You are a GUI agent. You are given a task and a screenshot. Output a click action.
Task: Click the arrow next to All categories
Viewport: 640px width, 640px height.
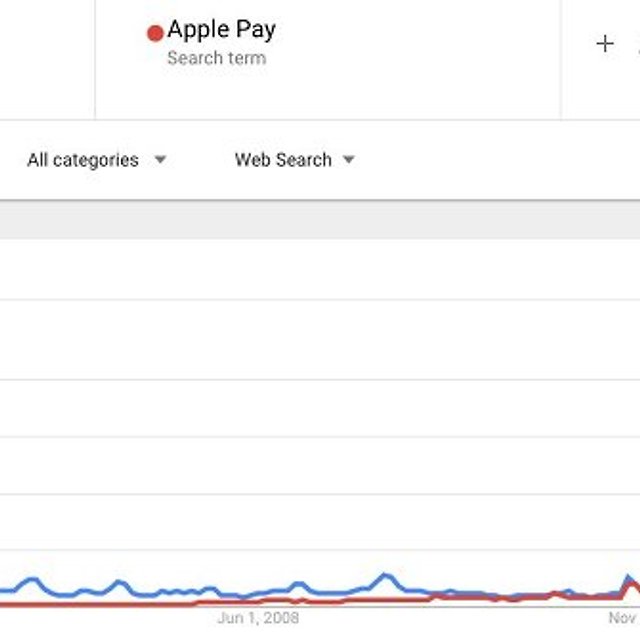coord(160,159)
